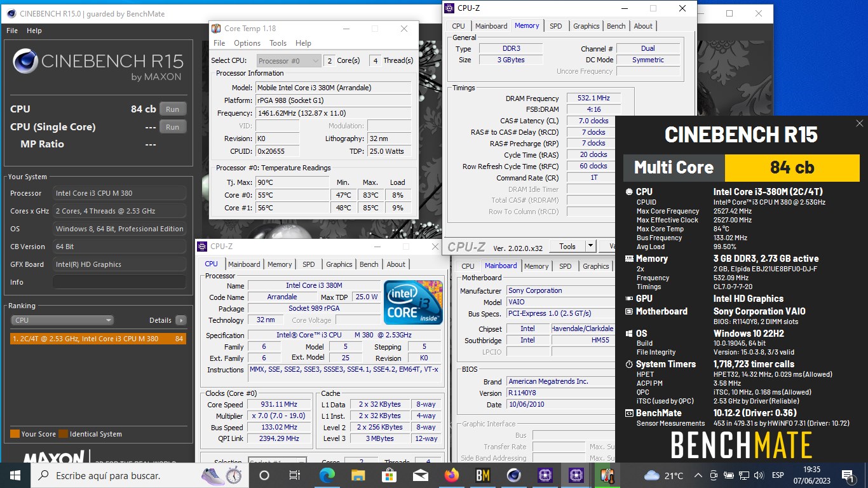Image resolution: width=868 pixels, height=488 pixels.
Task: Click the Cinebench title bar icon
Action: 11,13
